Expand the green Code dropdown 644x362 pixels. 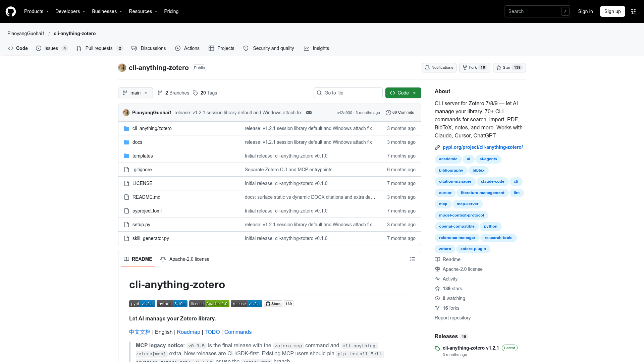click(x=403, y=93)
